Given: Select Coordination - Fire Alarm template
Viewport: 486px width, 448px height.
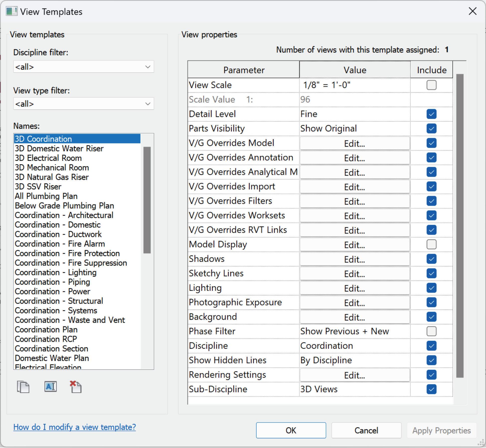Looking at the screenshot, I should tap(60, 244).
